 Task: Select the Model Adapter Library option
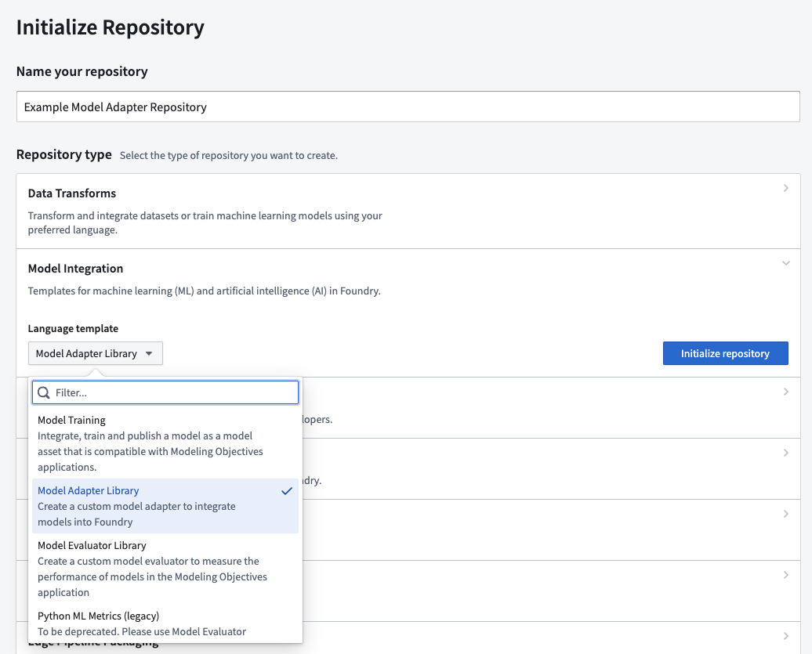pos(165,506)
